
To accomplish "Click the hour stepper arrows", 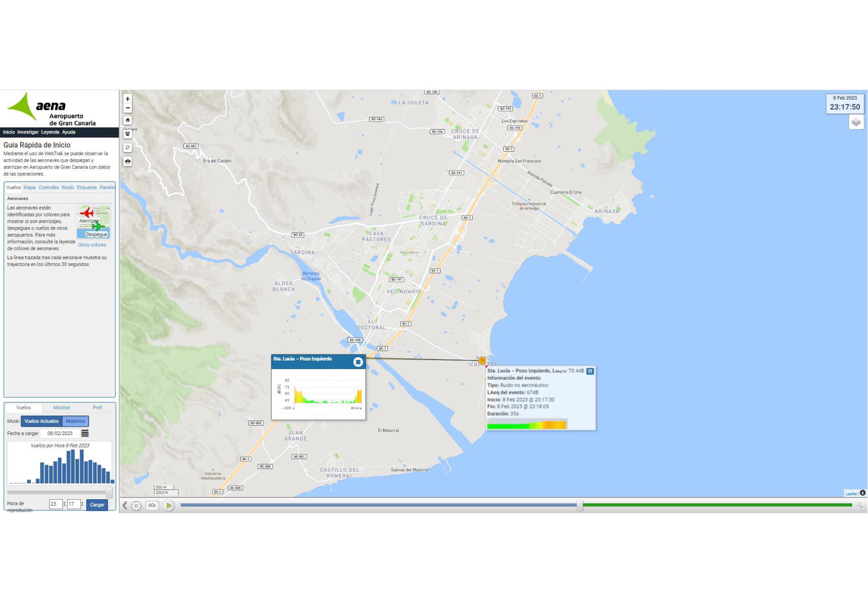I will tap(65, 504).
